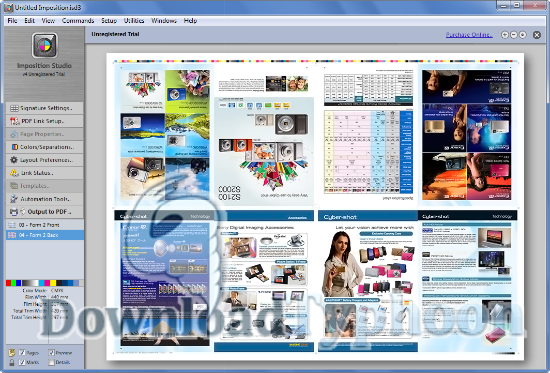Click the Unregistered Trial header text
Image resolution: width=550 pixels, height=373 pixels.
115,34
